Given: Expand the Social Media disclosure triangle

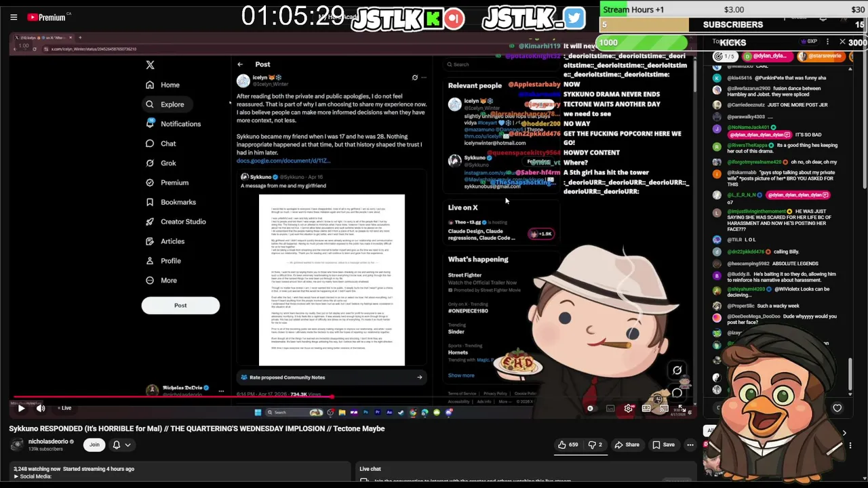Looking at the screenshot, I should pos(16,476).
